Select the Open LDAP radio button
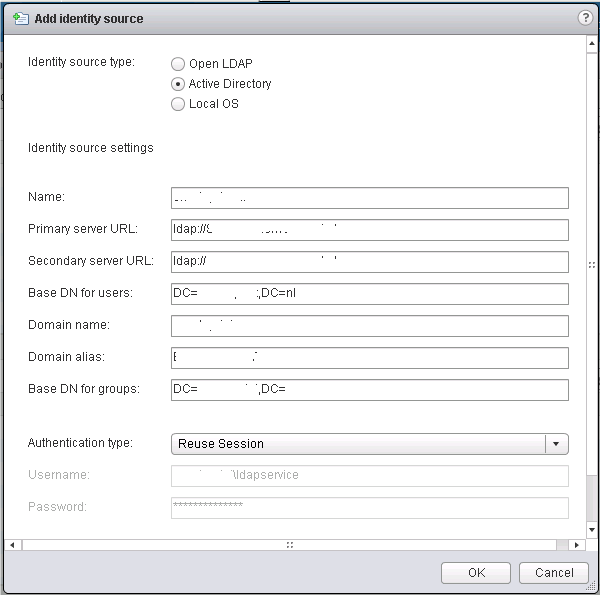Viewport: 600px width, 595px height. pos(178,64)
